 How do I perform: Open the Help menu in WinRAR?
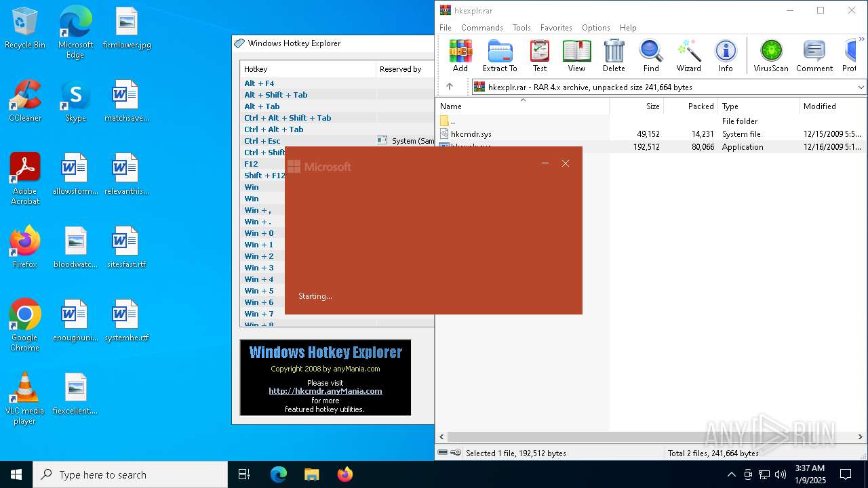[x=628, y=28]
